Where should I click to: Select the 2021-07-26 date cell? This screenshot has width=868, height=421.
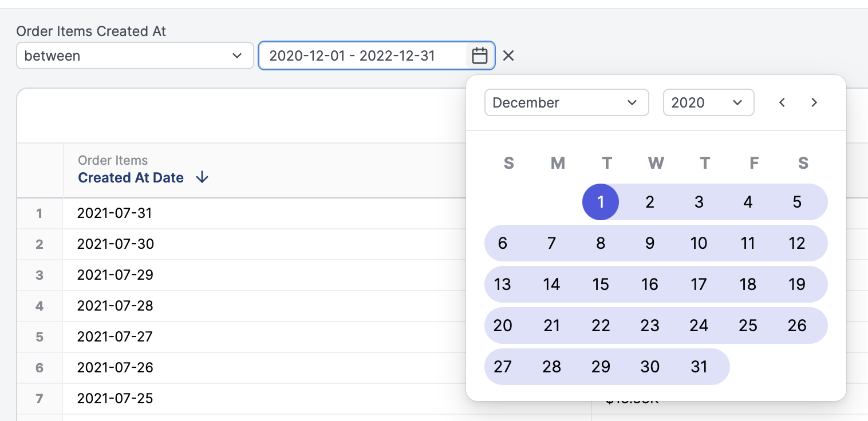point(115,367)
